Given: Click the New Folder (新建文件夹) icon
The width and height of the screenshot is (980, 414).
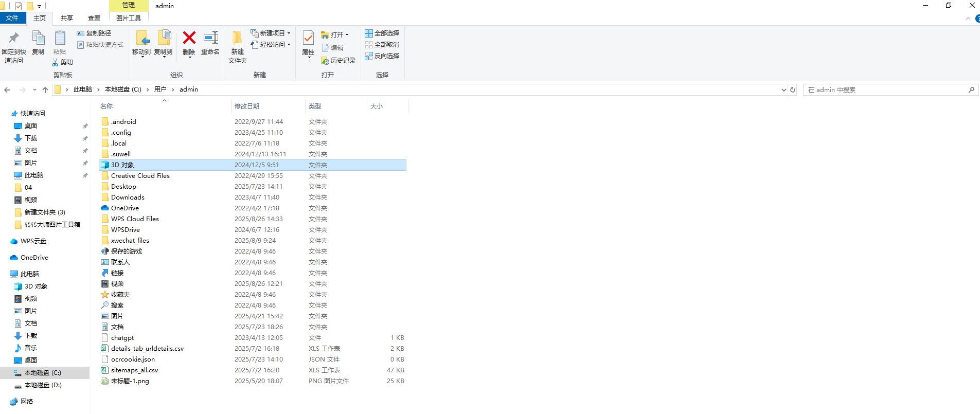Looking at the screenshot, I should coord(237,39).
